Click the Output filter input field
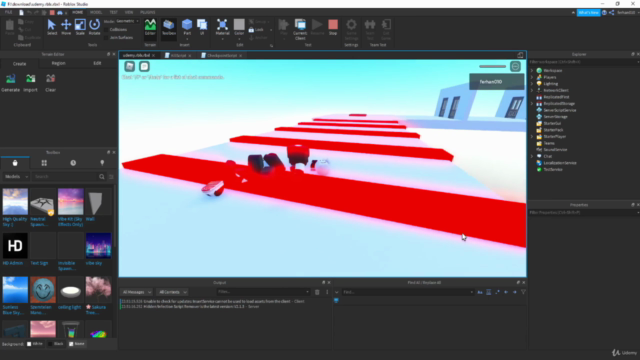Image resolution: width=640 pixels, height=360 pixels. click(263, 292)
